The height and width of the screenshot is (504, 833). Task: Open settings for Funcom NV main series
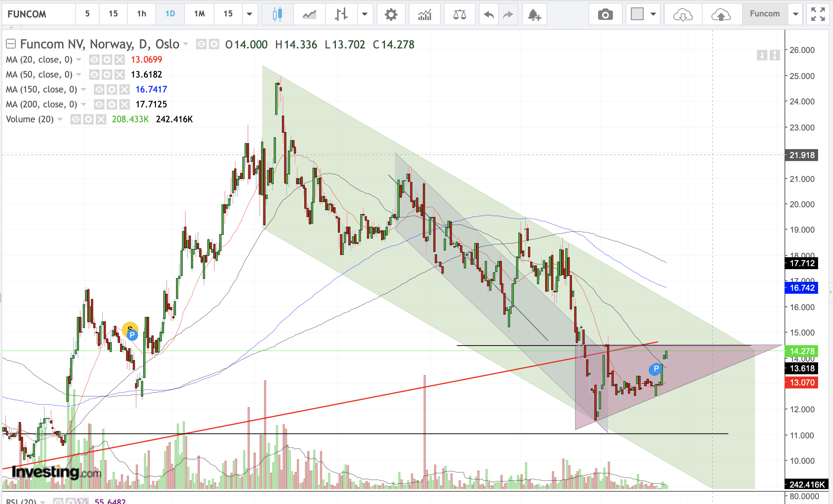click(x=214, y=44)
